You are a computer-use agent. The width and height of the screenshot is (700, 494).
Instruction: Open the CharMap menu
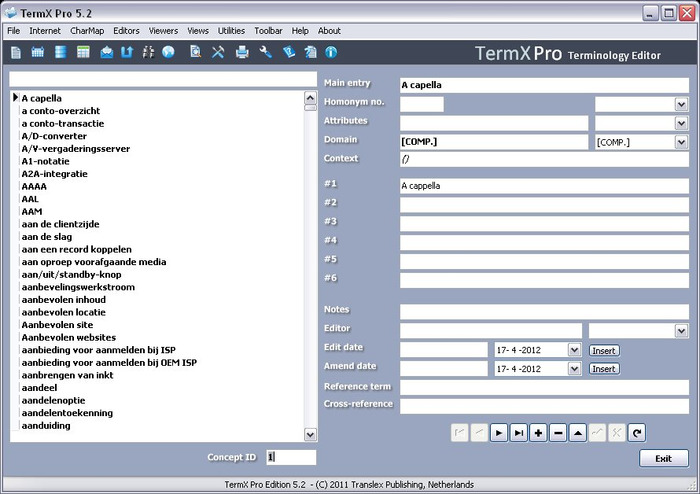click(x=87, y=31)
